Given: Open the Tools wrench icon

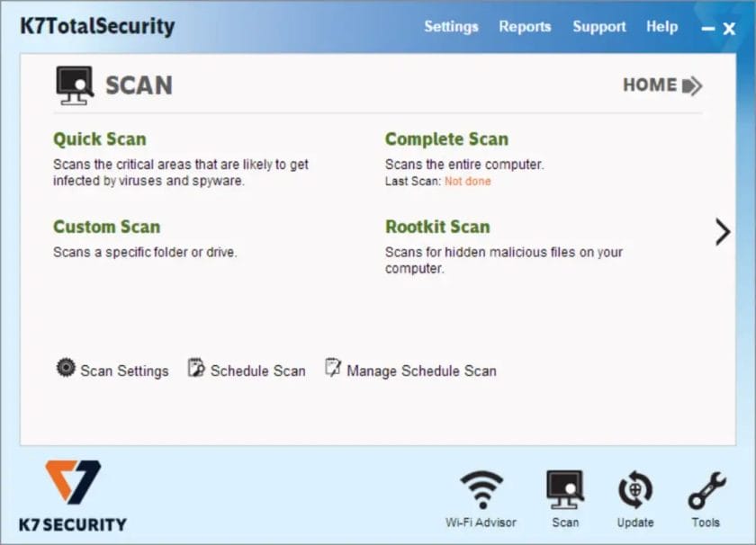Looking at the screenshot, I should pyautogui.click(x=706, y=493).
